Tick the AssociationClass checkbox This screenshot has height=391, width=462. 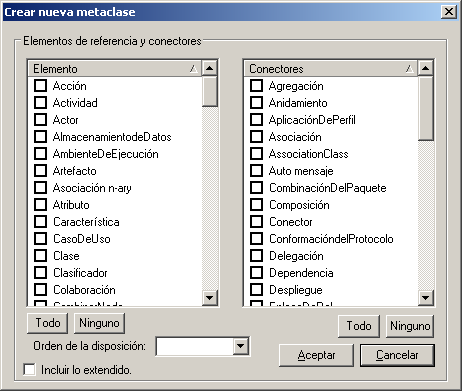pos(256,154)
